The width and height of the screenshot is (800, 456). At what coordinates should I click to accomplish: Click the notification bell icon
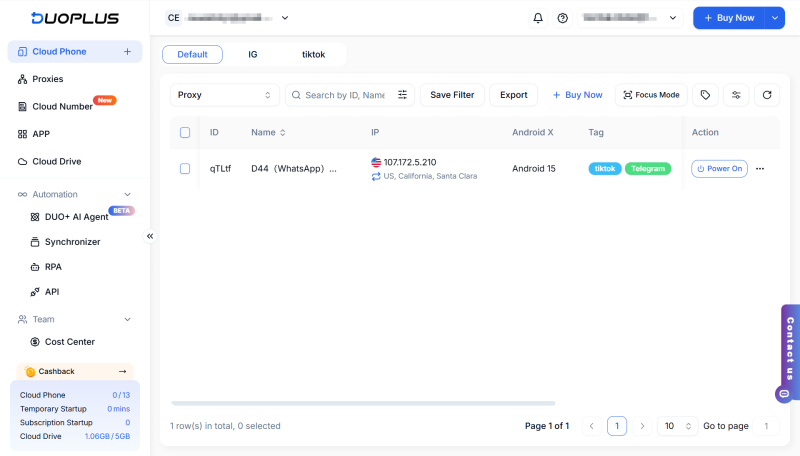click(538, 18)
